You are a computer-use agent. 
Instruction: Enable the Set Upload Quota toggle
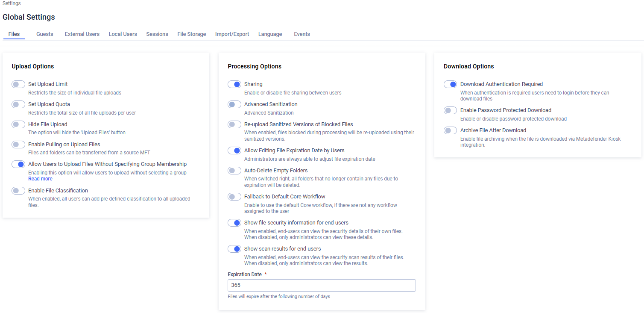click(18, 104)
